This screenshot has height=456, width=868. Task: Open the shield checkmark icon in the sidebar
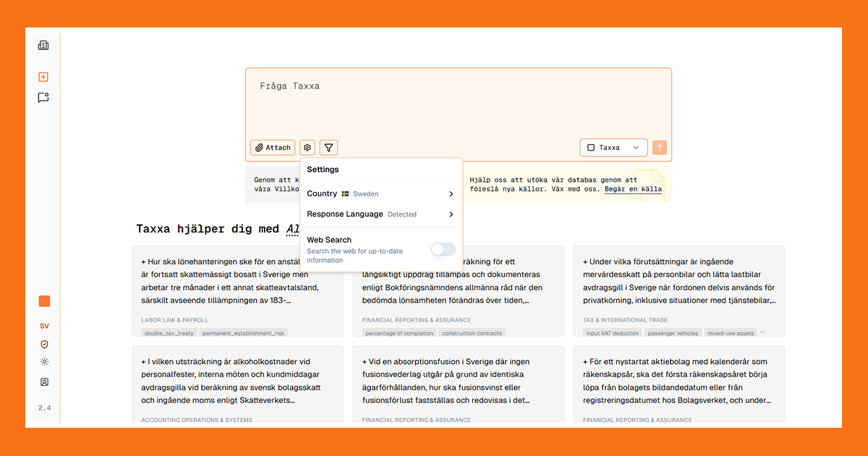pyautogui.click(x=44, y=345)
